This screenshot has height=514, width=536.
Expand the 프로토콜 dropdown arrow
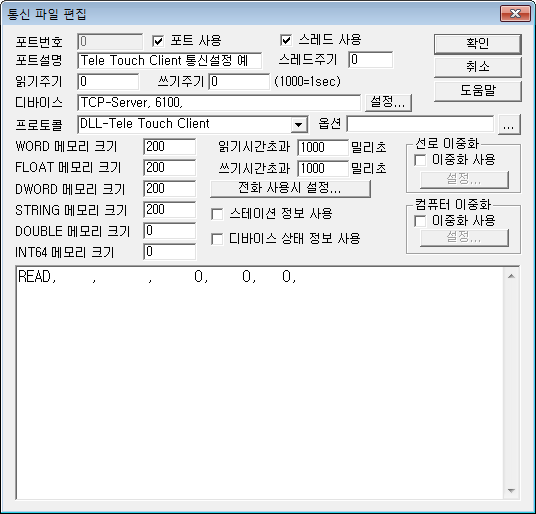[298, 124]
